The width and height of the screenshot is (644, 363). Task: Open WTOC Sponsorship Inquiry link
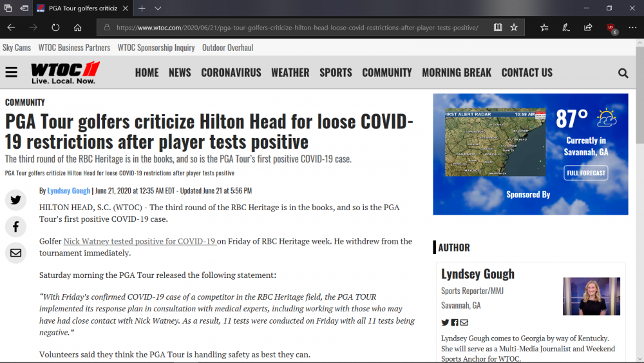156,48
